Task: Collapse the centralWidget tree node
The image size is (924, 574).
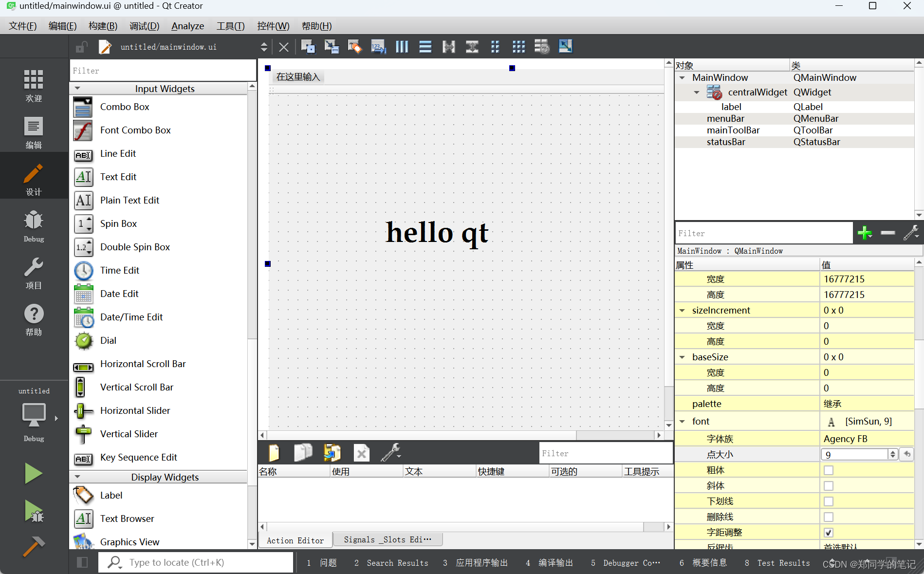Action: pyautogui.click(x=697, y=93)
